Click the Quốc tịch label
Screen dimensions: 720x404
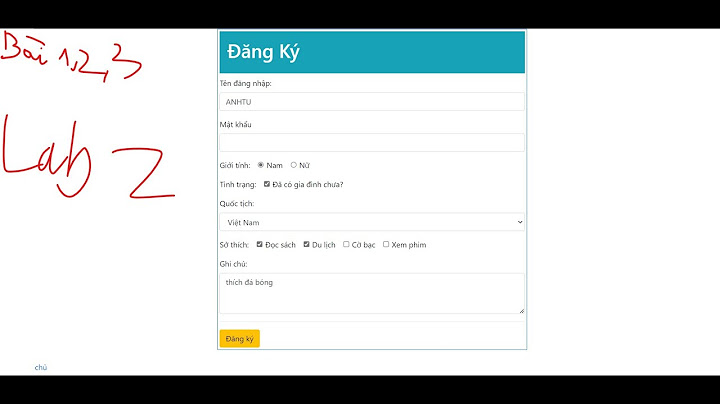[x=237, y=203]
